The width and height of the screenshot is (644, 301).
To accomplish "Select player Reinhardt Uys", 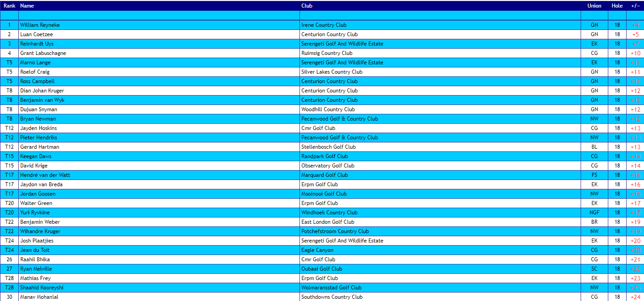I will tap(37, 44).
